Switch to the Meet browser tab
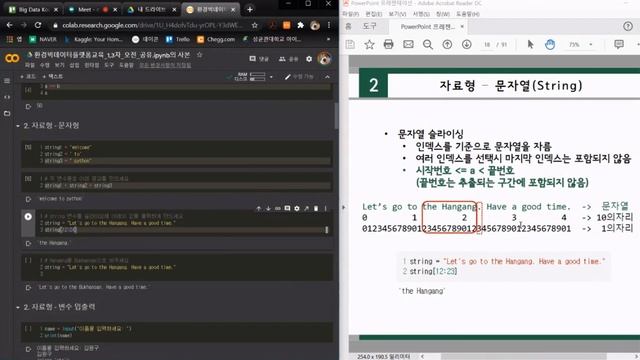Viewport: 640px width, 360px height. tap(91, 9)
